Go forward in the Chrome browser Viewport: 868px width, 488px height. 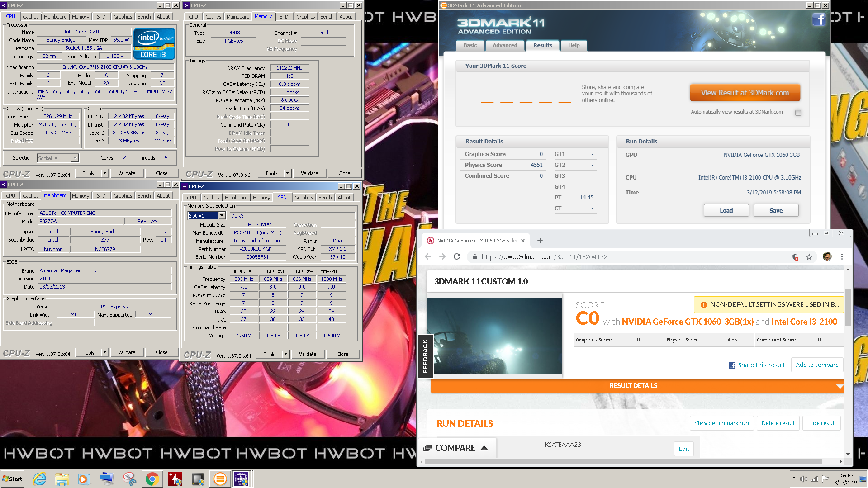pyautogui.click(x=442, y=257)
